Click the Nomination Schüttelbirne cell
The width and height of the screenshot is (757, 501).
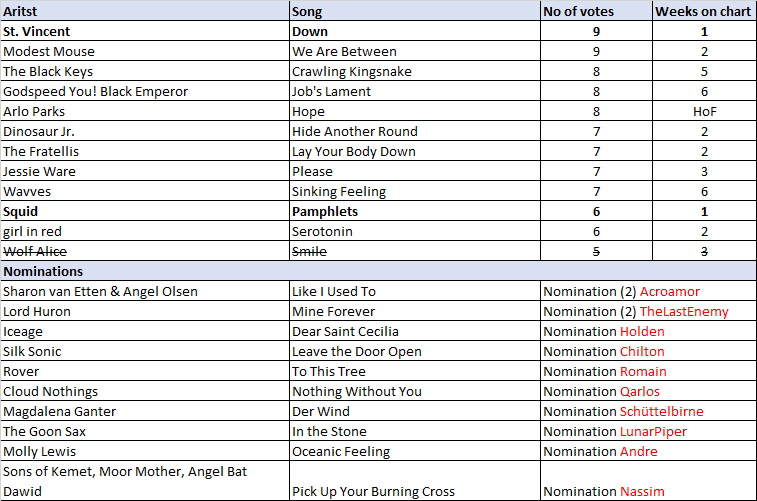pos(648,411)
